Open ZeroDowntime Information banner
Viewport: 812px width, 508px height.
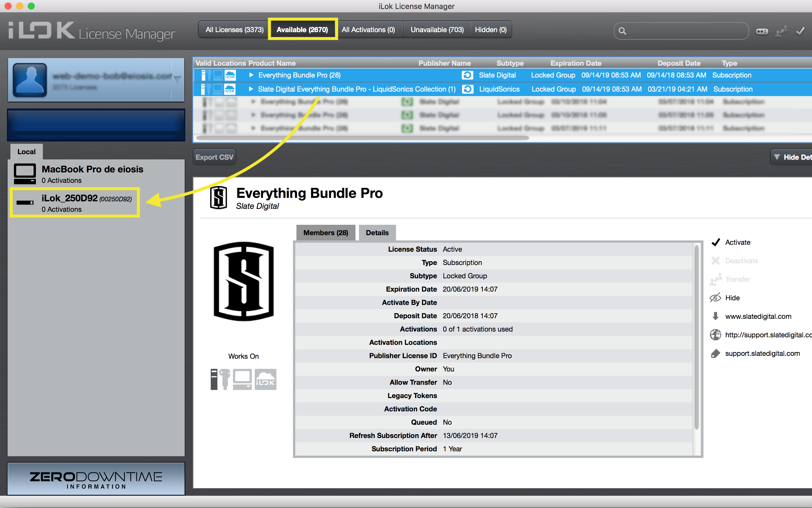(96, 479)
